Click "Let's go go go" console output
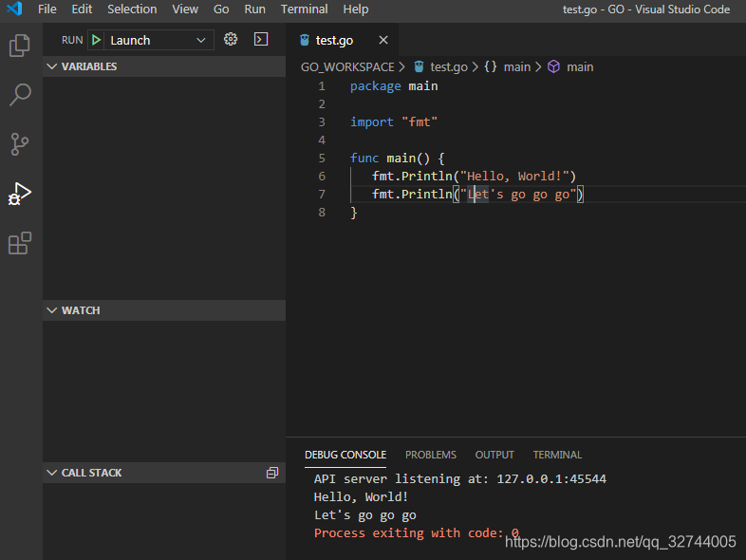The image size is (746, 560). 364,514
